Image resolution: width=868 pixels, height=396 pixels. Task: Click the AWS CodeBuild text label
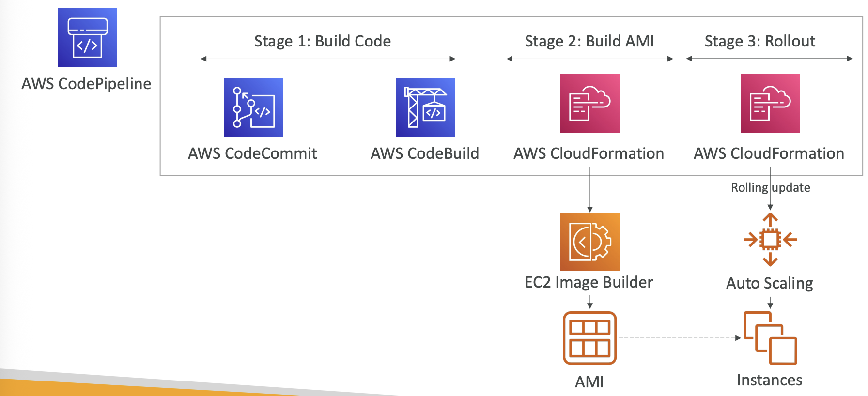click(425, 153)
